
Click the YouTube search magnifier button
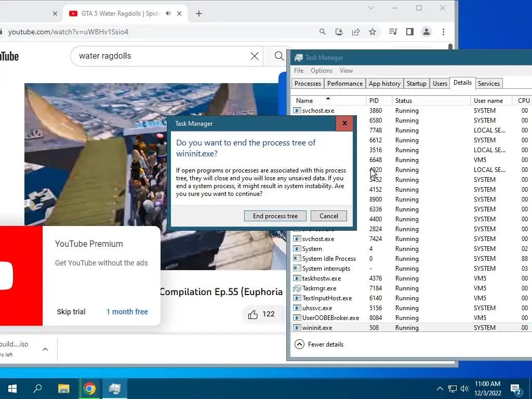point(279,56)
